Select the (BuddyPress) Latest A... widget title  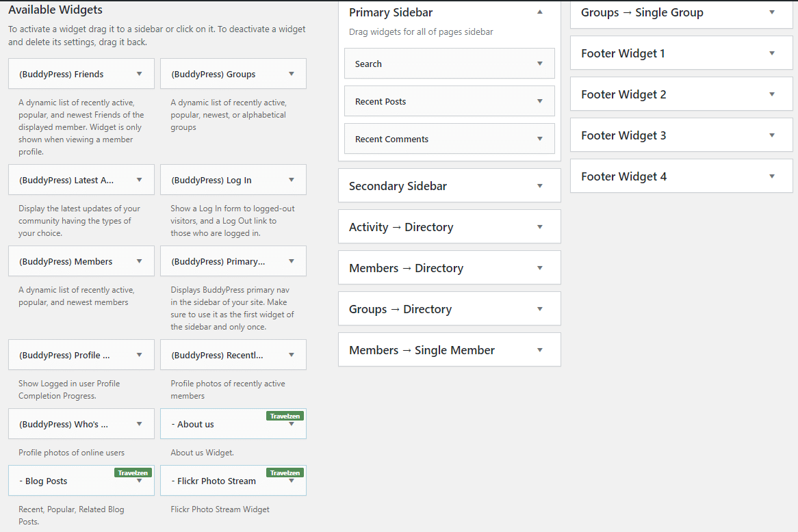(66, 180)
